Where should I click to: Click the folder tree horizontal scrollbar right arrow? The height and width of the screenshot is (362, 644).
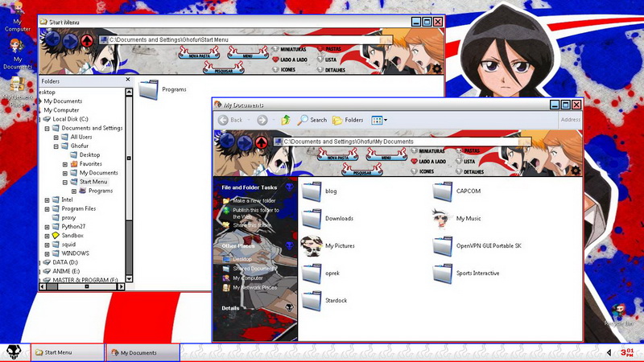click(121, 286)
